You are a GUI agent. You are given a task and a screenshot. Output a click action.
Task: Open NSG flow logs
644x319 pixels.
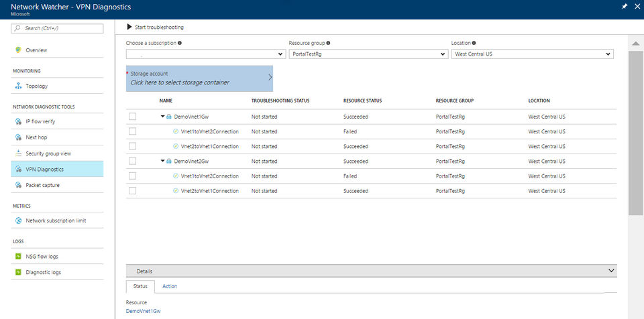[57, 256]
